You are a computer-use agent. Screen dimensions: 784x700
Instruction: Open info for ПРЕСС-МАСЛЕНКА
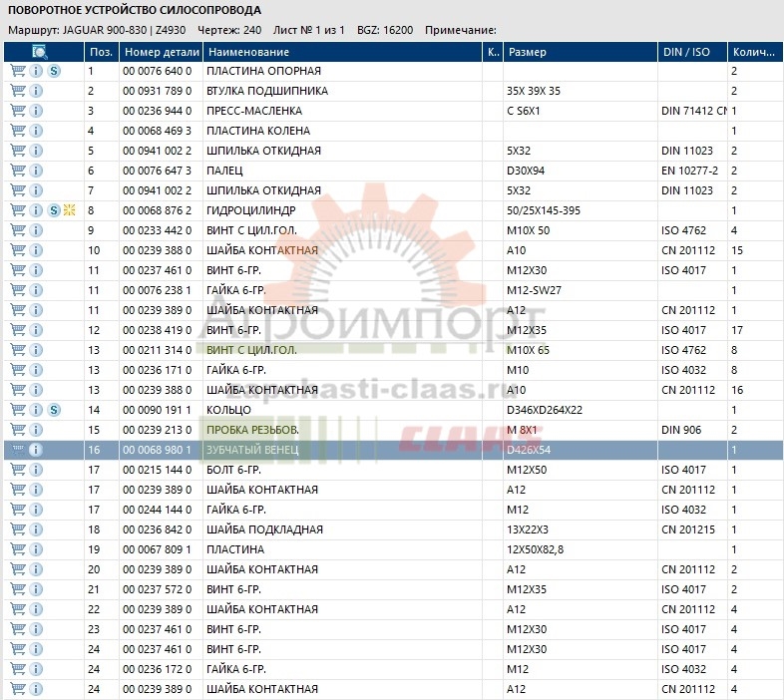[x=36, y=111]
